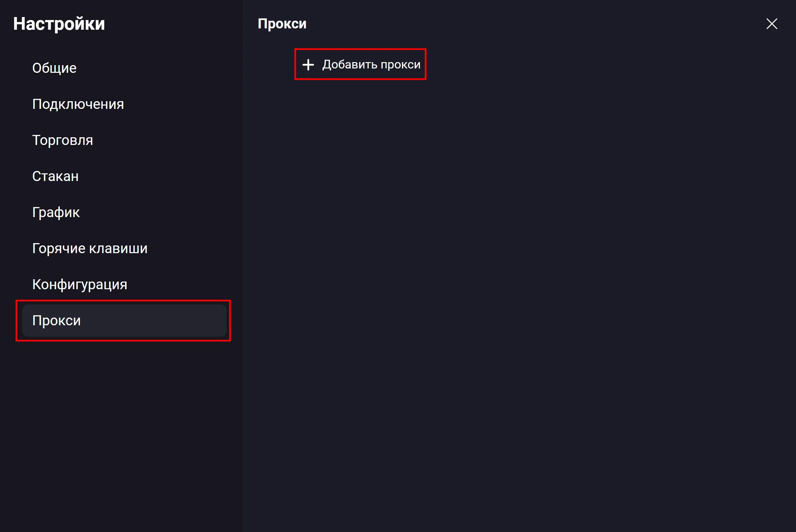Show general options under Общие

pos(54,68)
